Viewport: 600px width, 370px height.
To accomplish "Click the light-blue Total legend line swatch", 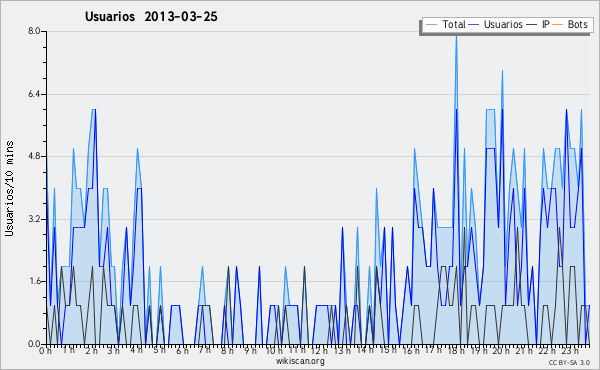I will point(431,25).
